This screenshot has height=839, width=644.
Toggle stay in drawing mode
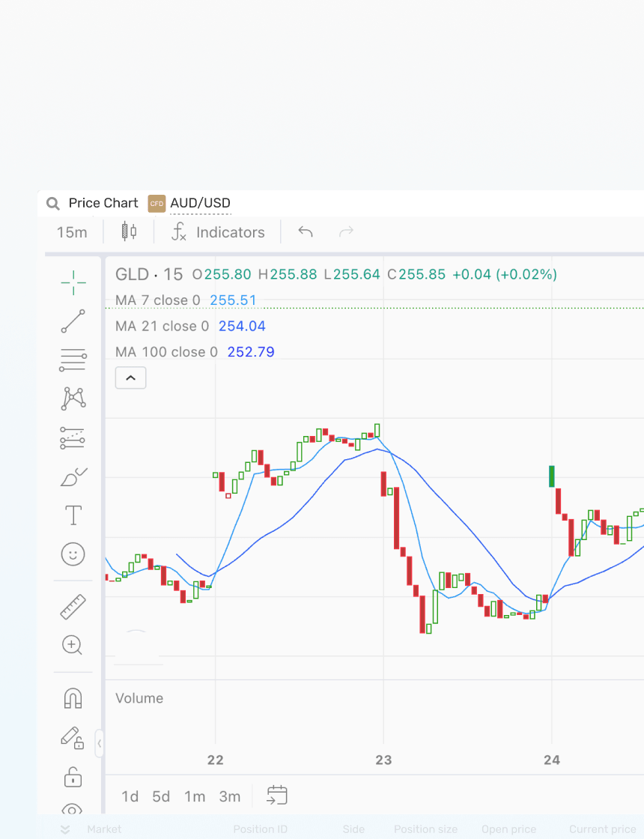(73, 737)
